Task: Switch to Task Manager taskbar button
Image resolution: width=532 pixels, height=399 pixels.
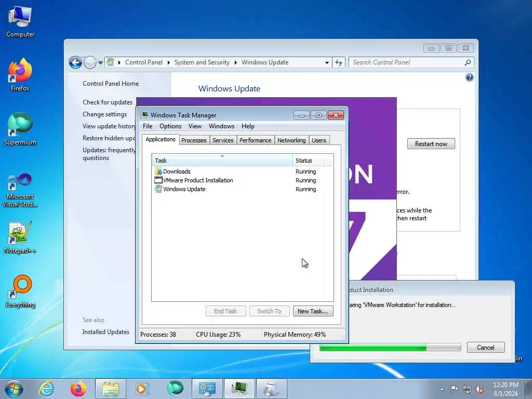Action: coord(240,389)
